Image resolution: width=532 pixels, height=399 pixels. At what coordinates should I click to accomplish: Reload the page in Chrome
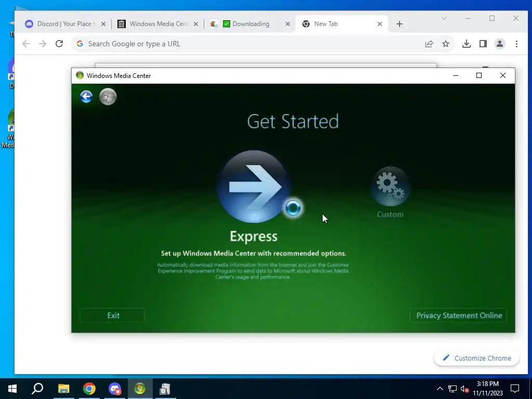coord(59,44)
